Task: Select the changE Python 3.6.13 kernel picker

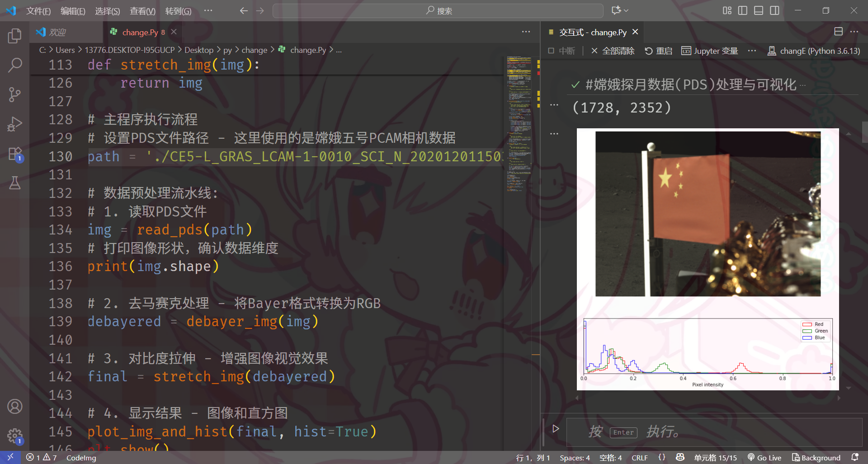Action: pyautogui.click(x=814, y=51)
